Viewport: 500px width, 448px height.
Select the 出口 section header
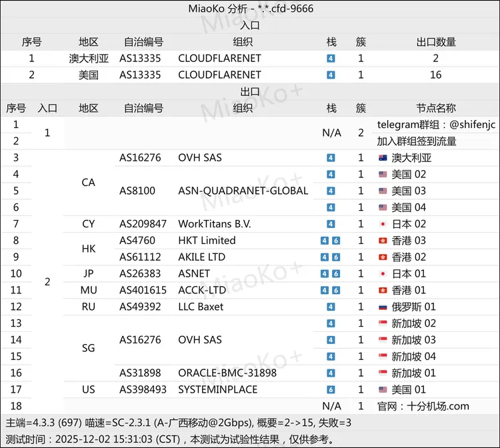pyautogui.click(x=250, y=91)
